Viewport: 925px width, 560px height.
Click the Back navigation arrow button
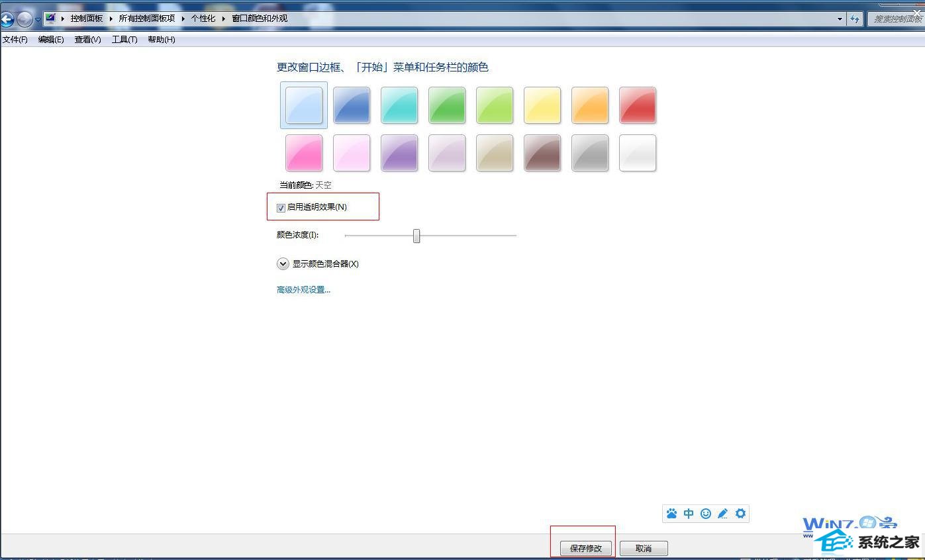pos(7,19)
